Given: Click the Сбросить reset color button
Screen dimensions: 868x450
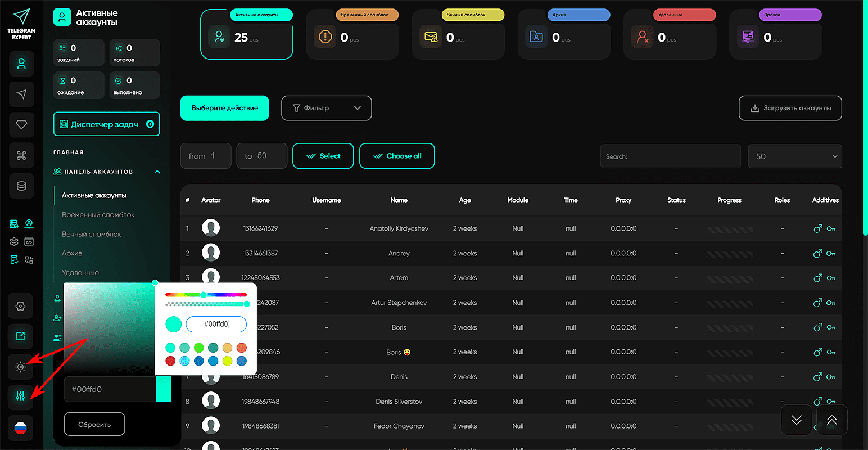Looking at the screenshot, I should click(94, 424).
